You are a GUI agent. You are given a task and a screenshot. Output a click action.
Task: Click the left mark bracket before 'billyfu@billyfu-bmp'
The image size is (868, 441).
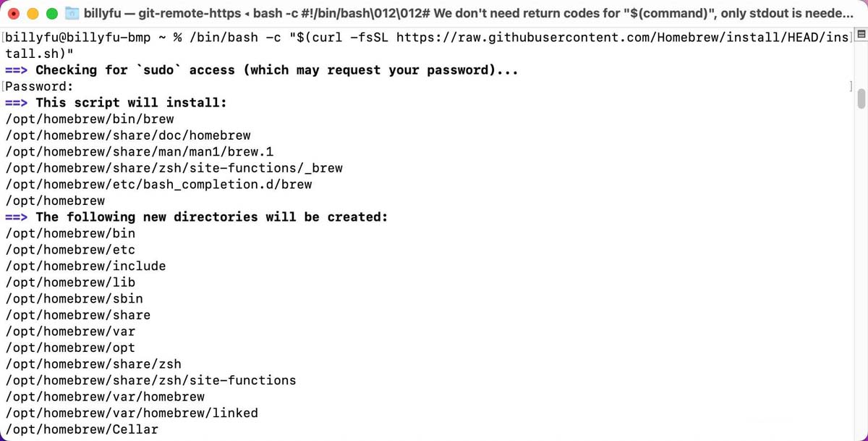click(x=3, y=37)
